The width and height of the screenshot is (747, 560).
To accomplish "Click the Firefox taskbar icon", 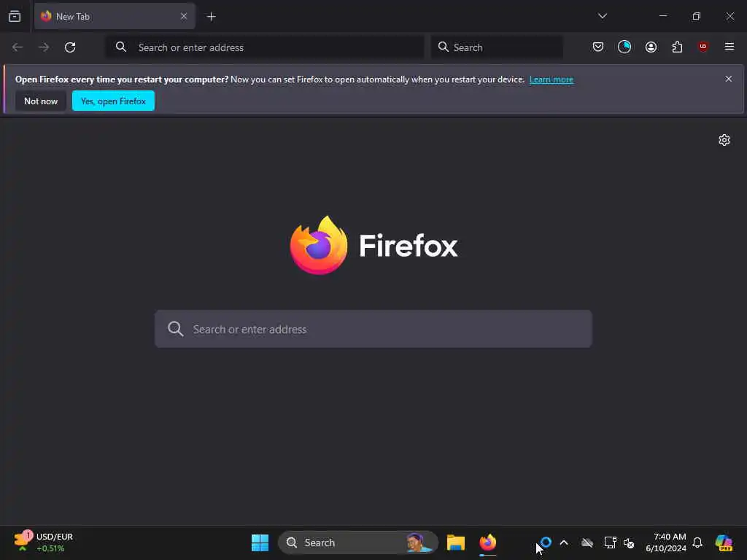I will [488, 542].
